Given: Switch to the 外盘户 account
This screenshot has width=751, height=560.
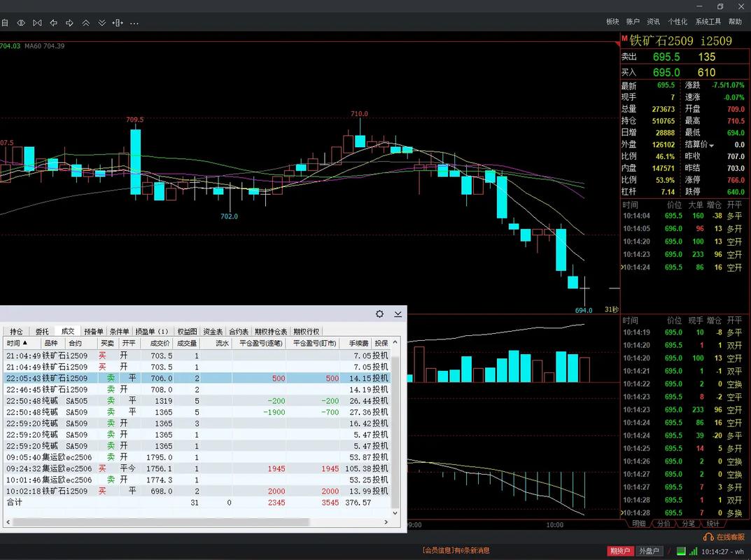Looking at the screenshot, I should tap(648, 552).
